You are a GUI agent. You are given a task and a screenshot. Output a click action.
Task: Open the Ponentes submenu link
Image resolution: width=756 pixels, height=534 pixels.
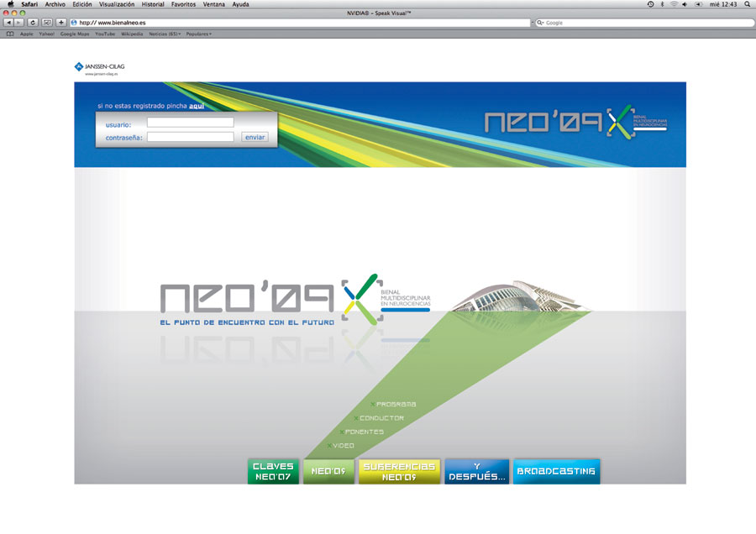tap(361, 432)
